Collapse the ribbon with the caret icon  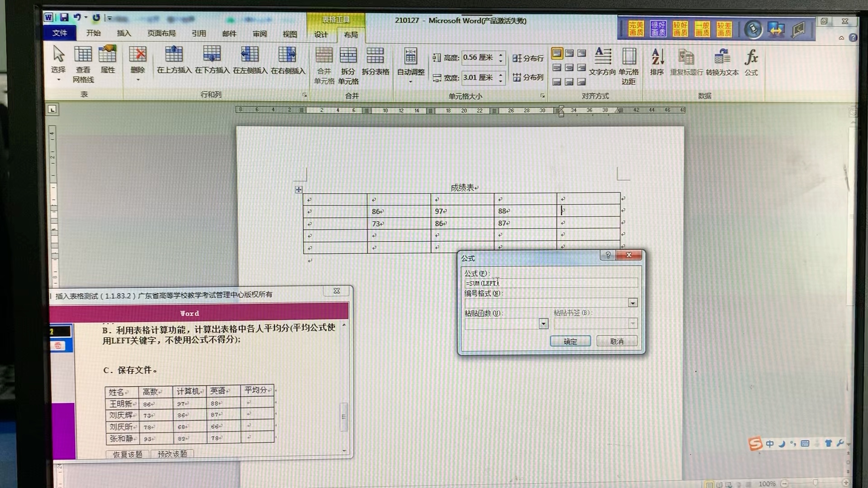click(841, 38)
